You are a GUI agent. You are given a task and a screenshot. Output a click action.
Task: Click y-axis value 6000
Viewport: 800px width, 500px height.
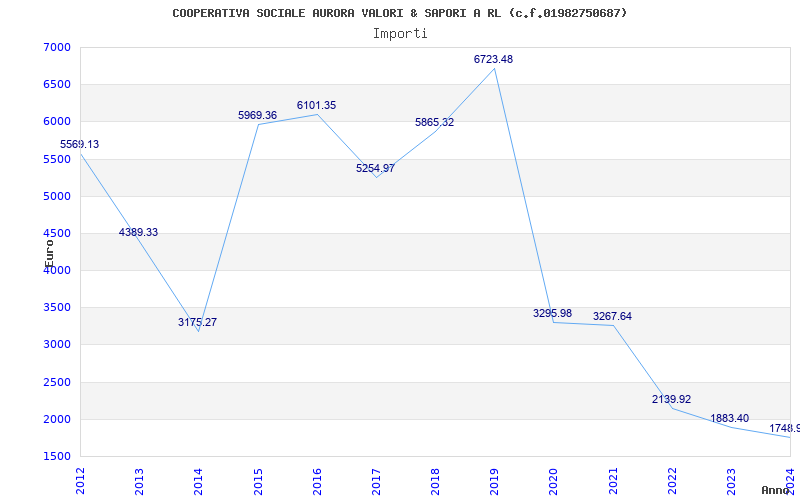[57, 122]
